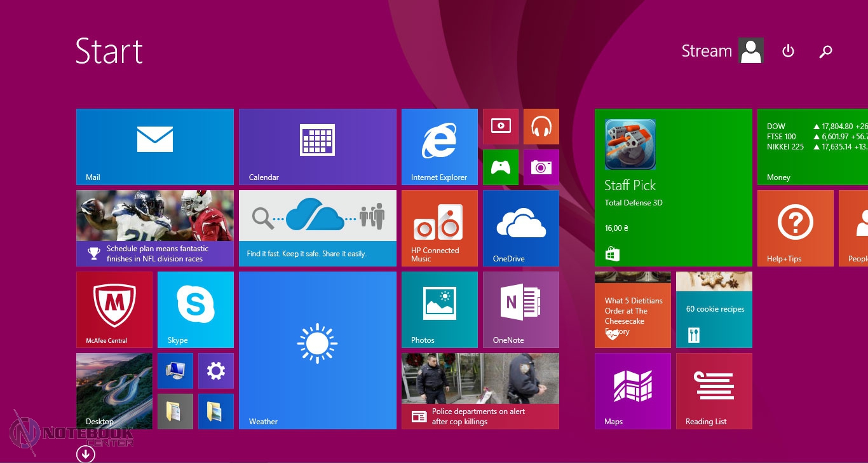Open the Desktop tile
This screenshot has height=463, width=868.
[x=114, y=390]
